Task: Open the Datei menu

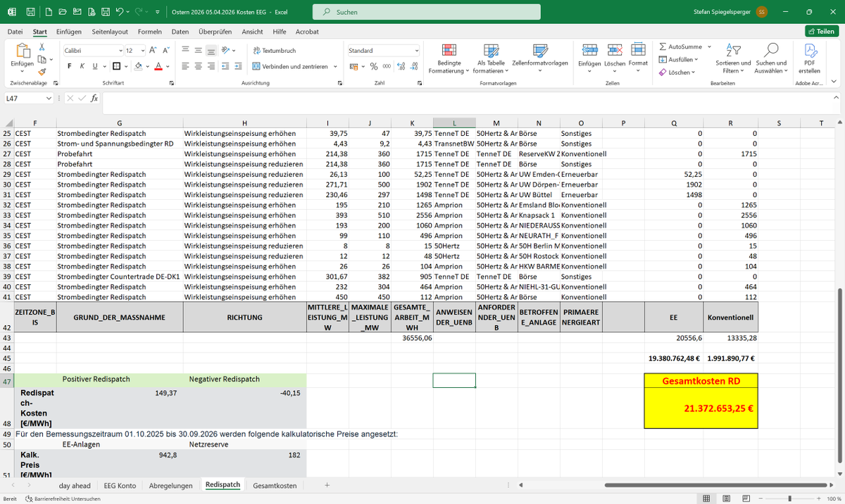Action: (x=15, y=32)
